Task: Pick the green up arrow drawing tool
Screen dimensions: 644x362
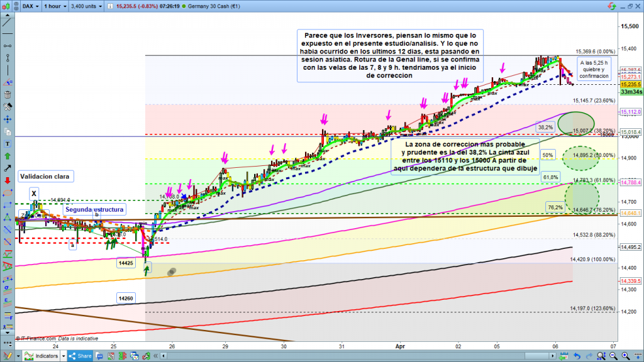Action: click(x=8, y=155)
